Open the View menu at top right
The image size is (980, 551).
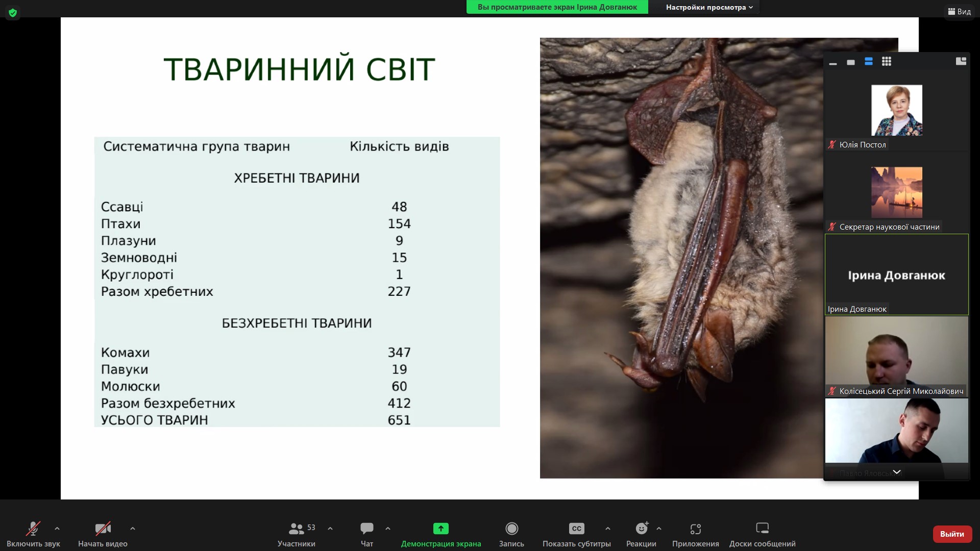[959, 11]
